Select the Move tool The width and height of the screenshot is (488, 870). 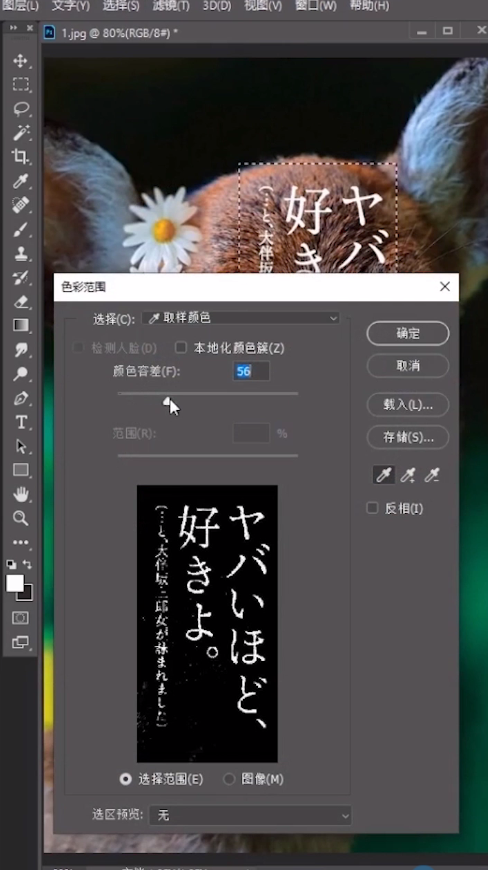(21, 60)
